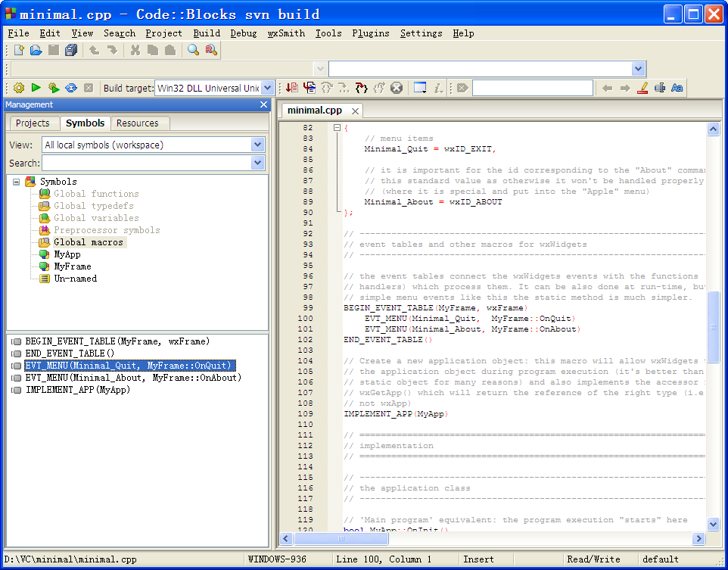
Task: Click the Step into braces icon
Action: pos(361,88)
